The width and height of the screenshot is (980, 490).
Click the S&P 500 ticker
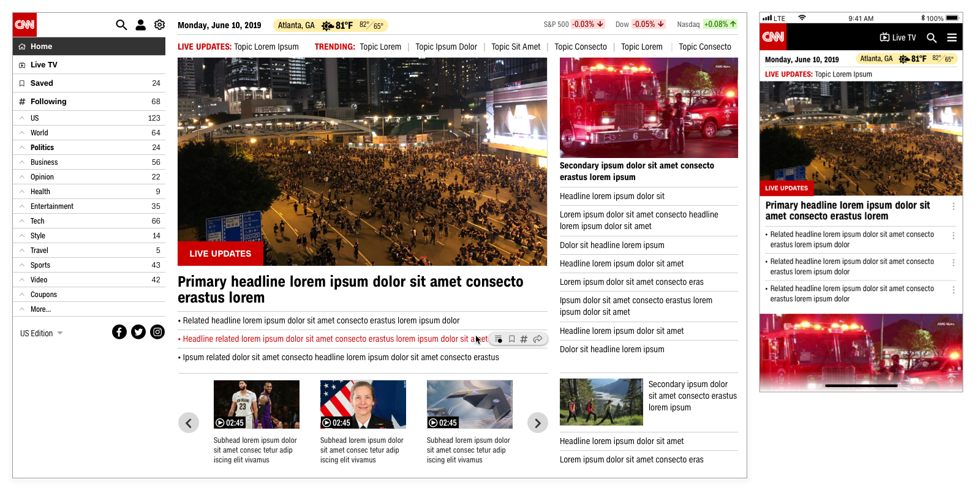coord(574,24)
